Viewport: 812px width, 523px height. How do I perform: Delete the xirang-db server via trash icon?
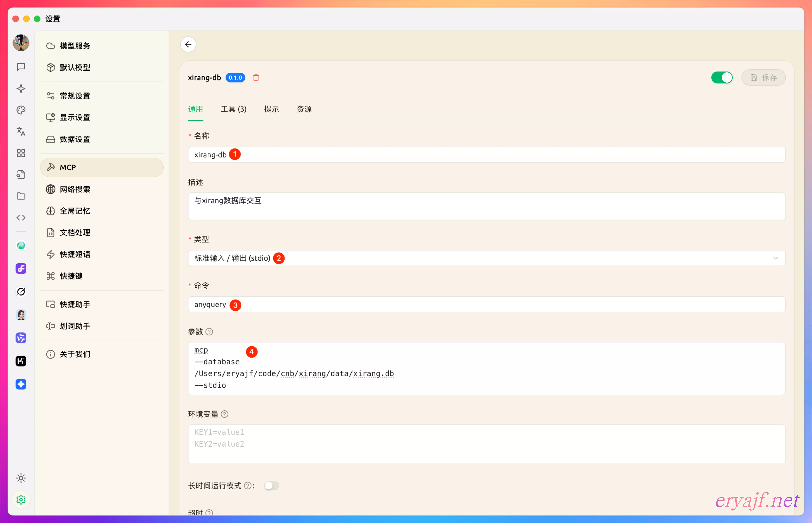[x=256, y=78]
